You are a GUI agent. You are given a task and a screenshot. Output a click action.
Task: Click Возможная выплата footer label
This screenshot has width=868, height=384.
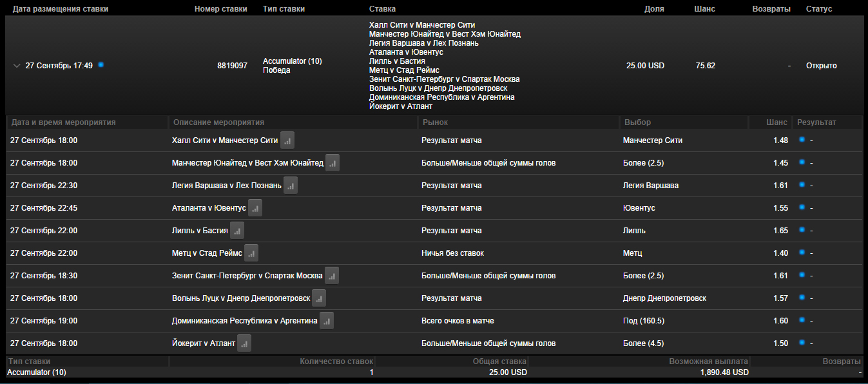coord(709,361)
